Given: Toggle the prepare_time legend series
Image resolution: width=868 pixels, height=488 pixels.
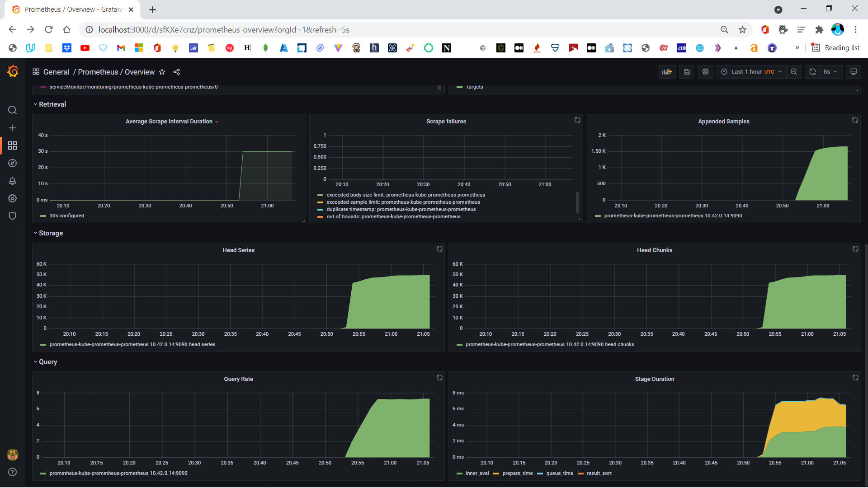Looking at the screenshot, I should click(517, 474).
